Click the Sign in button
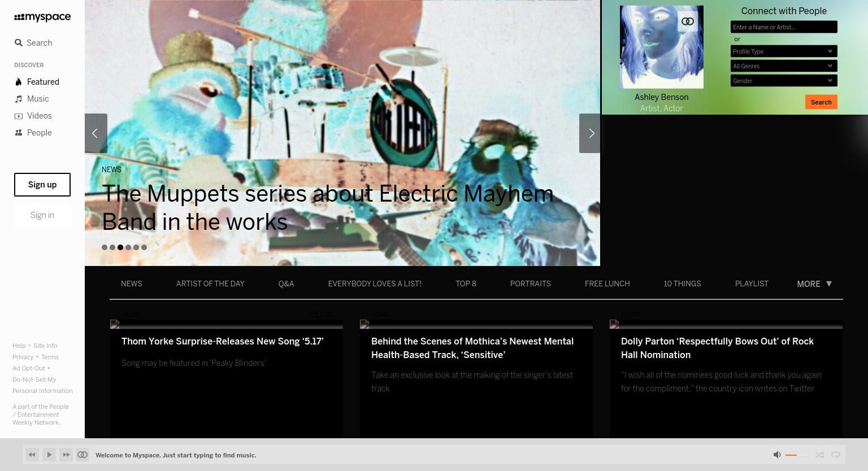868x471 pixels. [42, 215]
